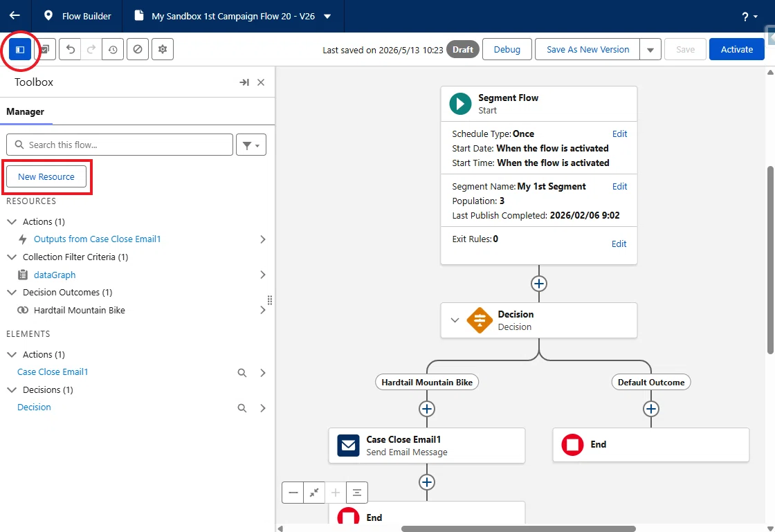This screenshot has width=775, height=532.
Task: Dock the Toolbox panel to the right
Action: 244,82
